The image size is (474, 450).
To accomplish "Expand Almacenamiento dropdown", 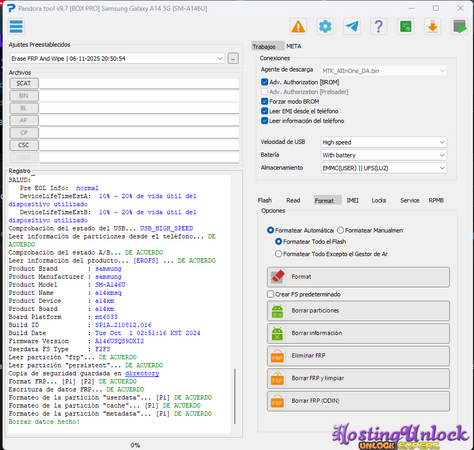I will click(383, 168).
